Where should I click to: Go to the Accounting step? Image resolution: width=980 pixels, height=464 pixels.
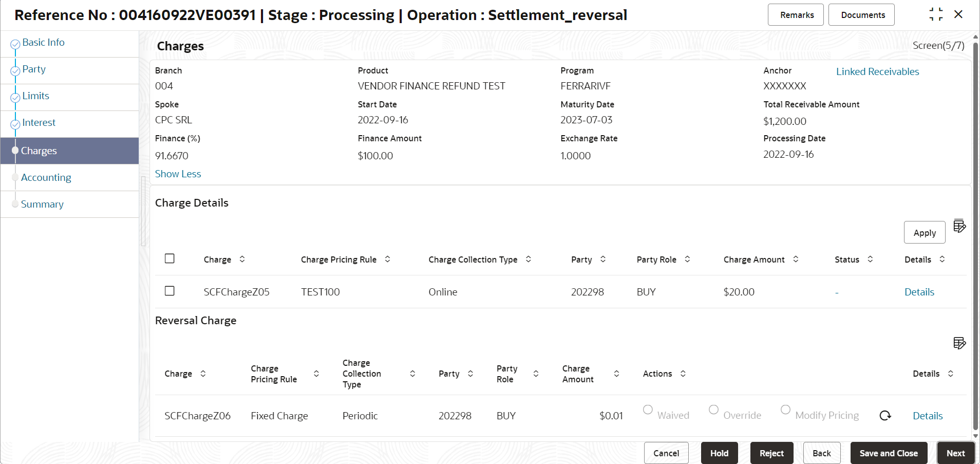[x=46, y=178]
